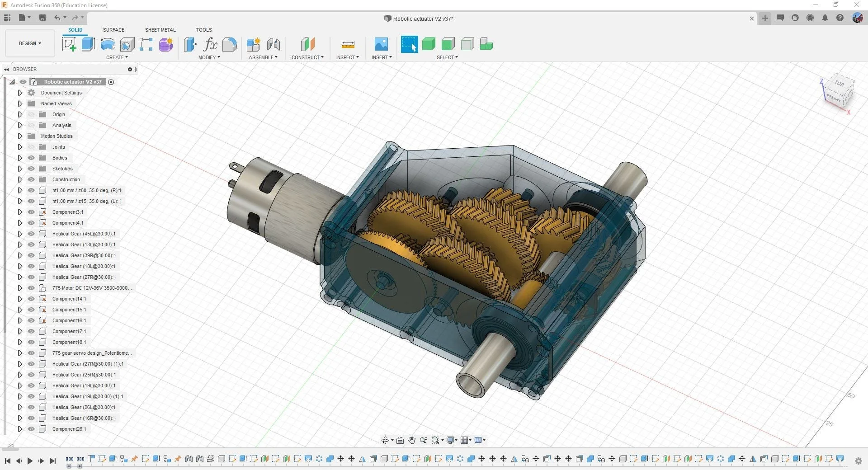Select Component26:1 in browser

point(69,429)
